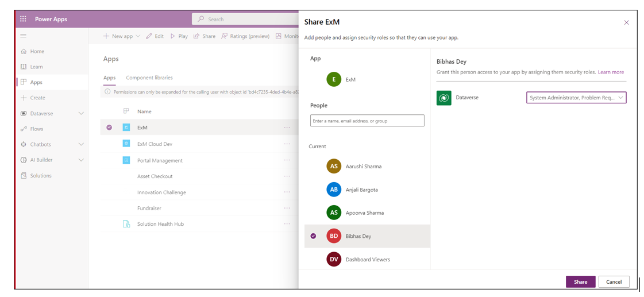This screenshot has height=297, width=644.
Task: Click New app in the toolbar
Action: tap(117, 36)
